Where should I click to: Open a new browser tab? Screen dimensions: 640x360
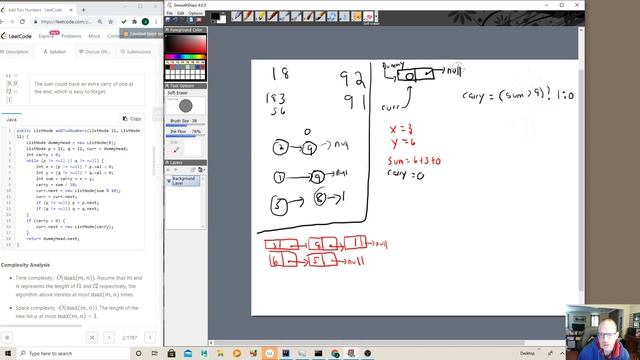coord(84,9)
